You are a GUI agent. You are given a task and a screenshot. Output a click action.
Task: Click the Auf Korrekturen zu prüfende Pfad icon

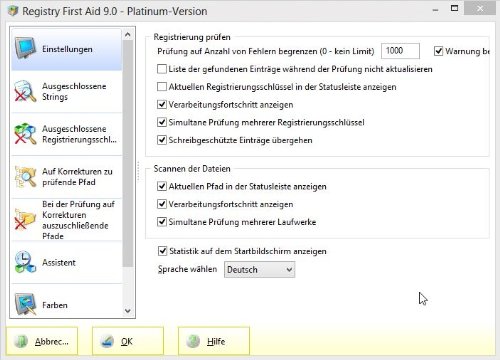(25, 177)
